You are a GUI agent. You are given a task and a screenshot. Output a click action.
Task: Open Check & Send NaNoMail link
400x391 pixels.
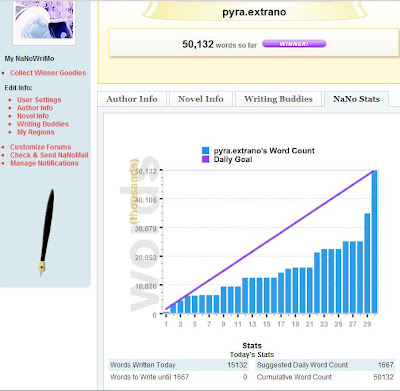pyautogui.click(x=49, y=155)
